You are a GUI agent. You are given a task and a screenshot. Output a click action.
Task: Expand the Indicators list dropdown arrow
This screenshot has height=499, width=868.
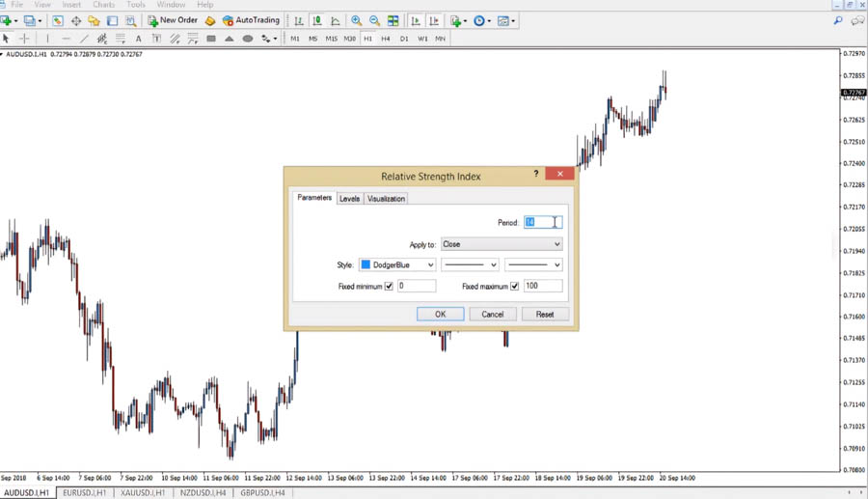[x=465, y=21]
